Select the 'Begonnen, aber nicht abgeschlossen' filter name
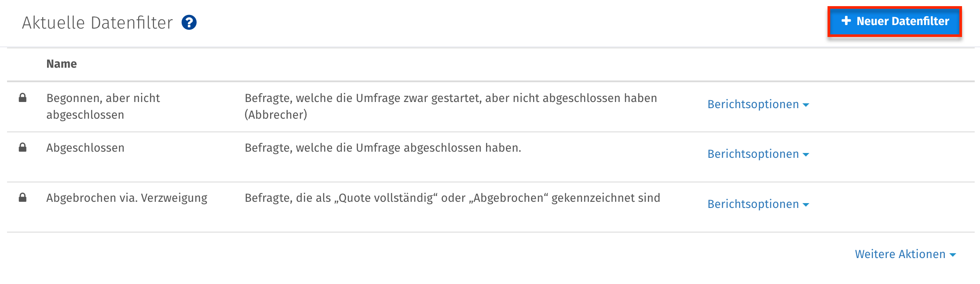The image size is (980, 284). point(103,106)
